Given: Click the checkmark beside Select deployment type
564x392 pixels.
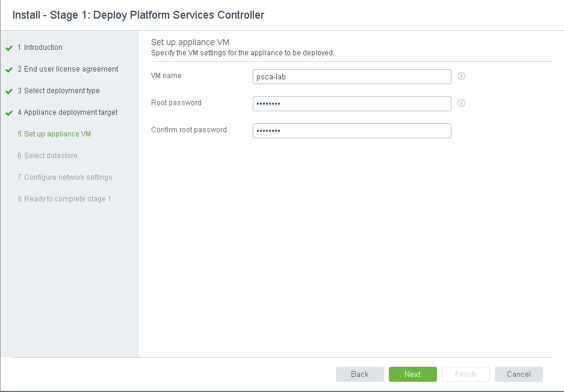Looking at the screenshot, I should [x=9, y=91].
